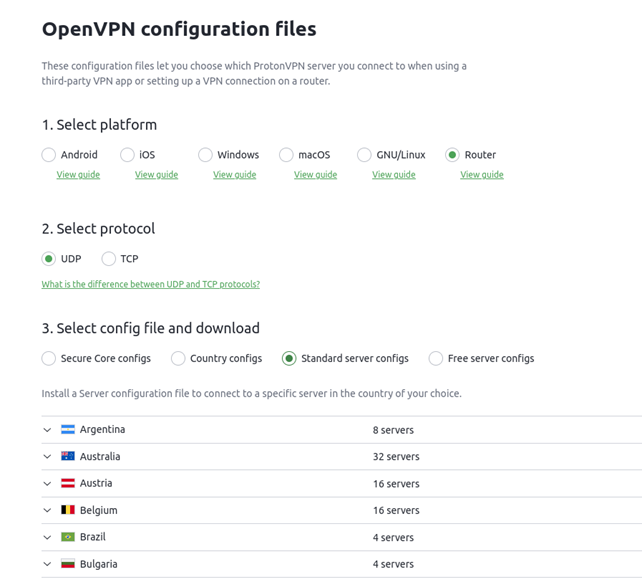Screen dimensions: 642x582
Task: Select the iOS platform radio button
Action: pos(127,155)
